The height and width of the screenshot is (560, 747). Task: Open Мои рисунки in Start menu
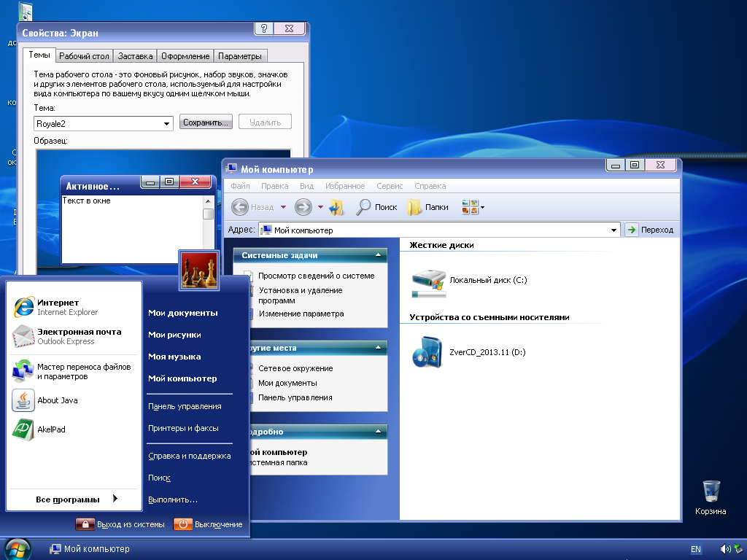pyautogui.click(x=174, y=335)
